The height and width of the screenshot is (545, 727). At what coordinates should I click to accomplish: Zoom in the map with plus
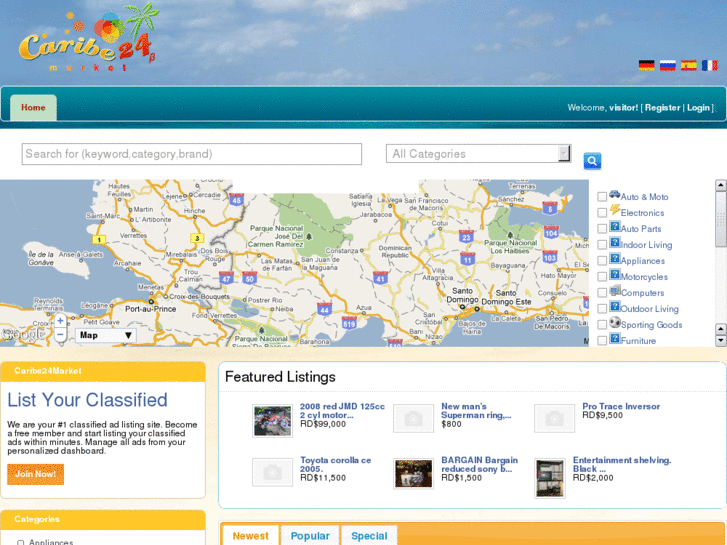[60, 321]
